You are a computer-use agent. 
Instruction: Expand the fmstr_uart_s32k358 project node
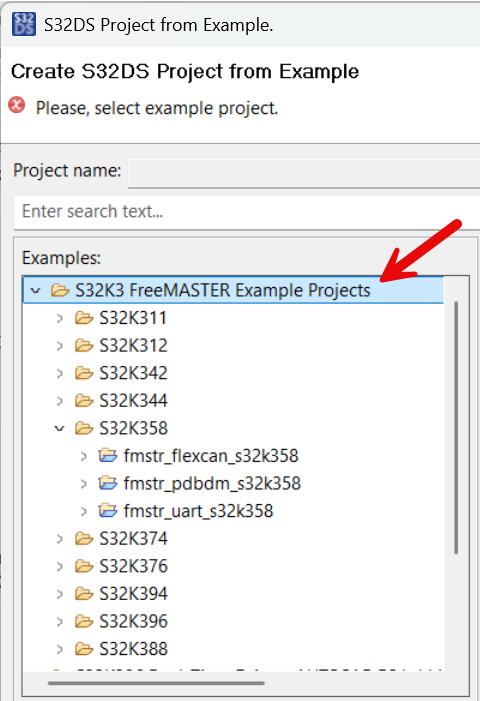[84, 511]
